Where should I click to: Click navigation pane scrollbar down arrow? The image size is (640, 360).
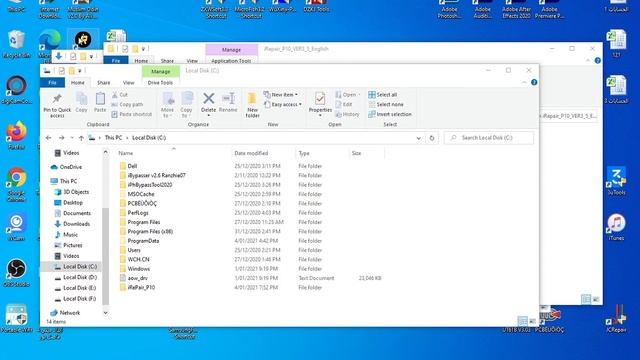tap(105, 313)
